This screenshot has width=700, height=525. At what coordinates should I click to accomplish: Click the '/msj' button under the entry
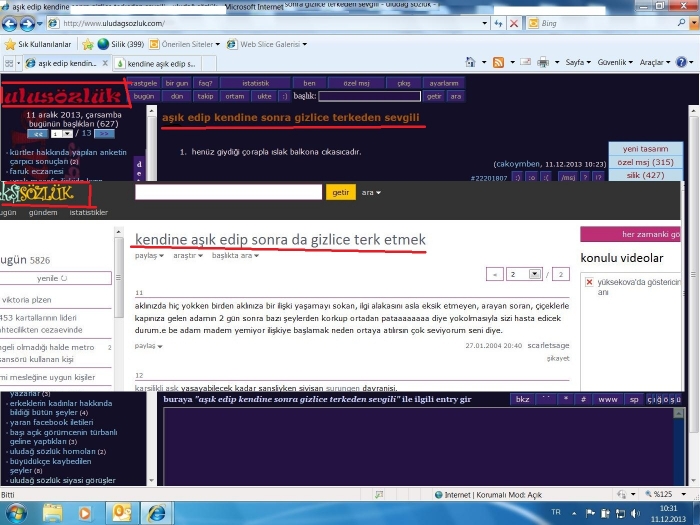[568, 177]
